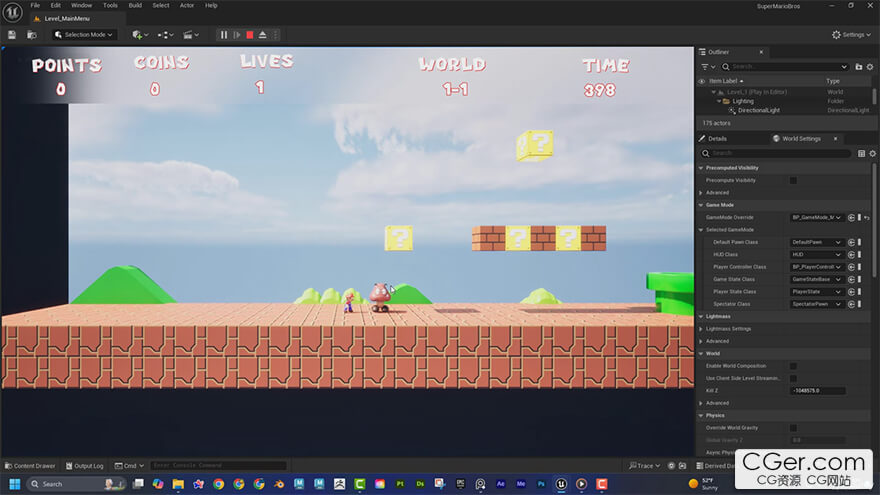Open the Settings menu
The width and height of the screenshot is (880, 495).
tap(851, 35)
